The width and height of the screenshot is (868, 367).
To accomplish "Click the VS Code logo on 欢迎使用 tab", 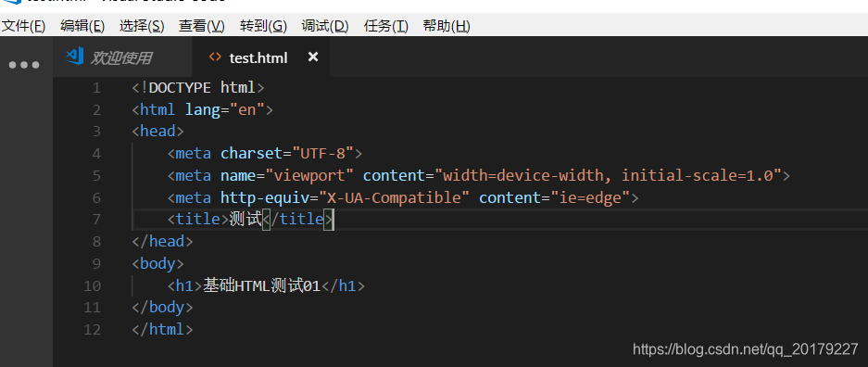I will coord(75,56).
